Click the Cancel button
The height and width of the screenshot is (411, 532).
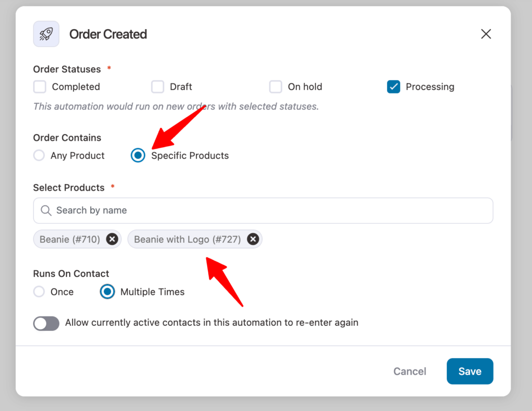pos(409,371)
